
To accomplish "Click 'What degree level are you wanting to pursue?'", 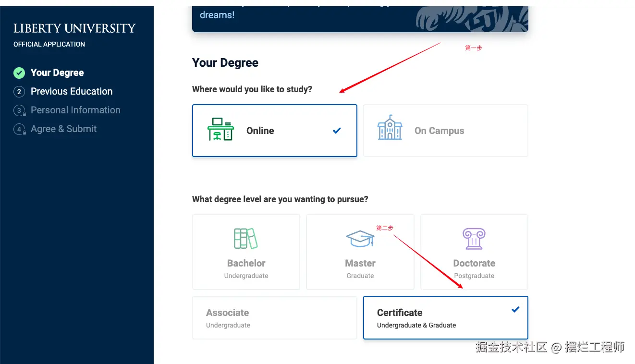I will click(280, 199).
